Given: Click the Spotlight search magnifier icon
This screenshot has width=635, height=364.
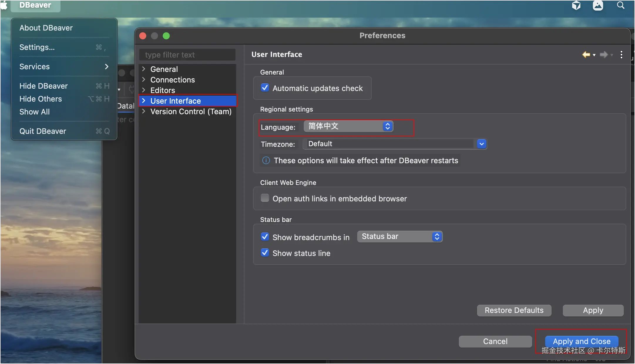Looking at the screenshot, I should [621, 5].
